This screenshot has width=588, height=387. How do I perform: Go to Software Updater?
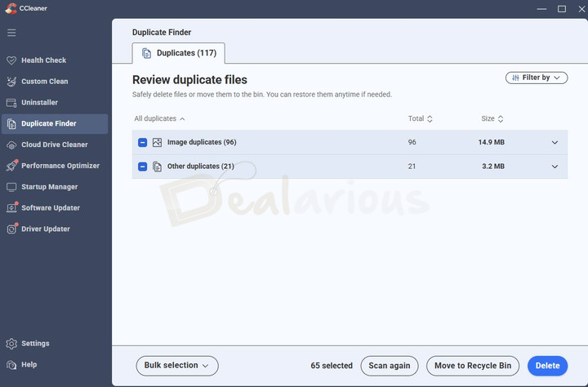[55, 207]
